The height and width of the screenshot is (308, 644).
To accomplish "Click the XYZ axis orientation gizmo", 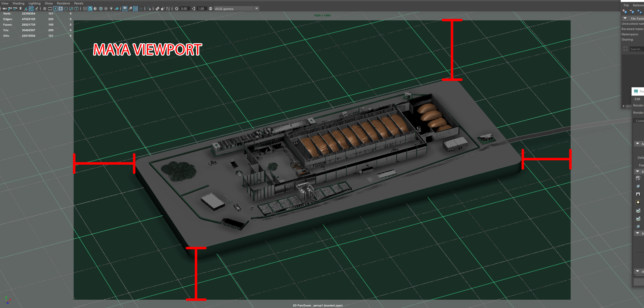I will pyautogui.click(x=8, y=300).
